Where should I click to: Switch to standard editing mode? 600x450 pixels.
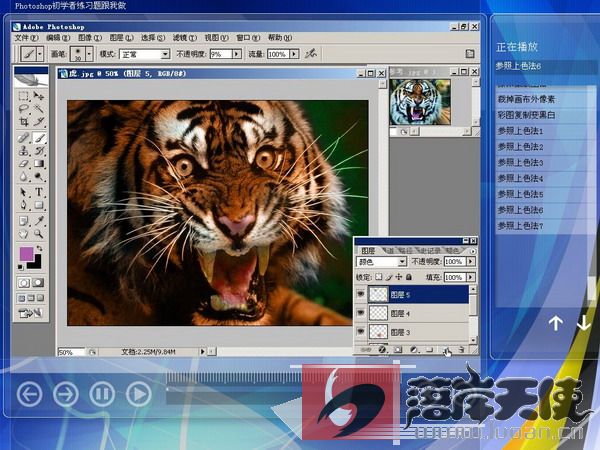click(x=24, y=283)
